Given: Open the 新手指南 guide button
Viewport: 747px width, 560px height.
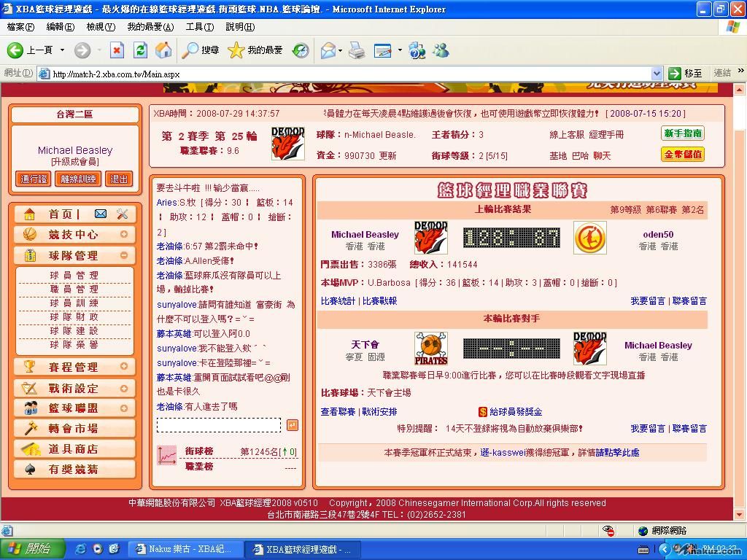Looking at the screenshot, I should pos(683,133).
